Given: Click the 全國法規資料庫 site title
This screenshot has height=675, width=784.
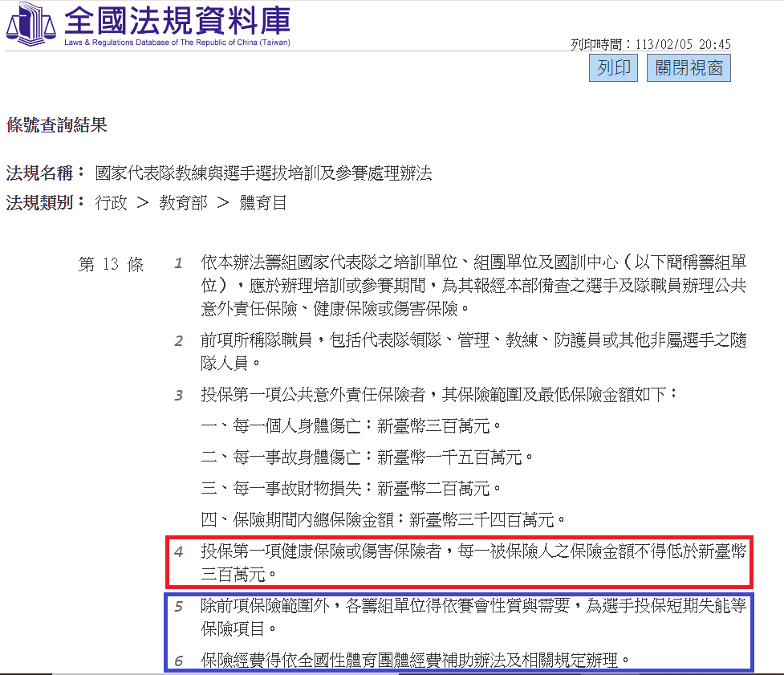Looking at the screenshot, I should 177,20.
